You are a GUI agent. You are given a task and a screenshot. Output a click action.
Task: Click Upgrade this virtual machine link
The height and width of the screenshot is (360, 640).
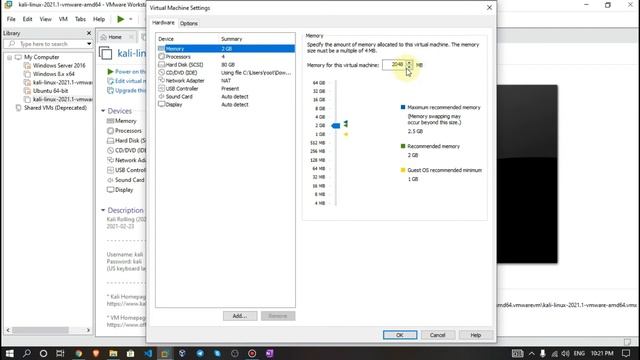click(x=126, y=91)
